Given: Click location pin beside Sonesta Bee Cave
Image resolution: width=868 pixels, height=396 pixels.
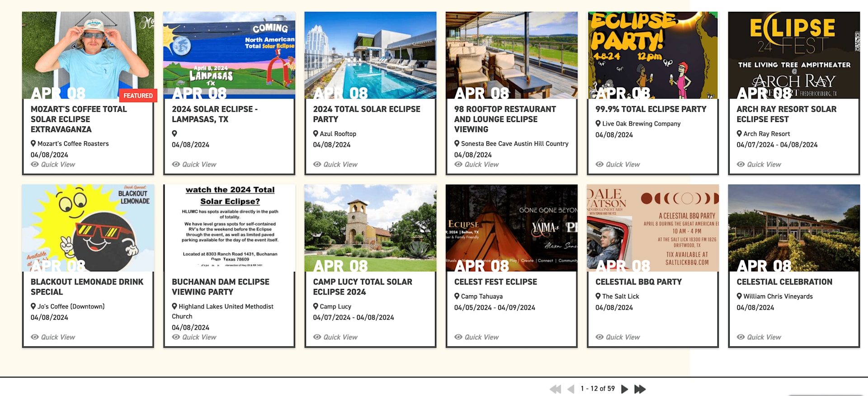Looking at the screenshot, I should point(457,144).
